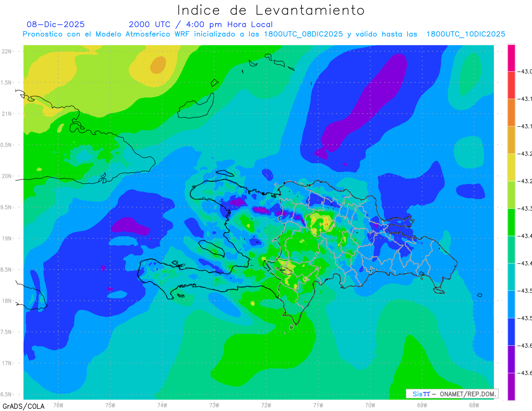The image size is (532, 411).
Task: Pick the amber-gold swatch in the colorbar
Action: [x=511, y=140]
